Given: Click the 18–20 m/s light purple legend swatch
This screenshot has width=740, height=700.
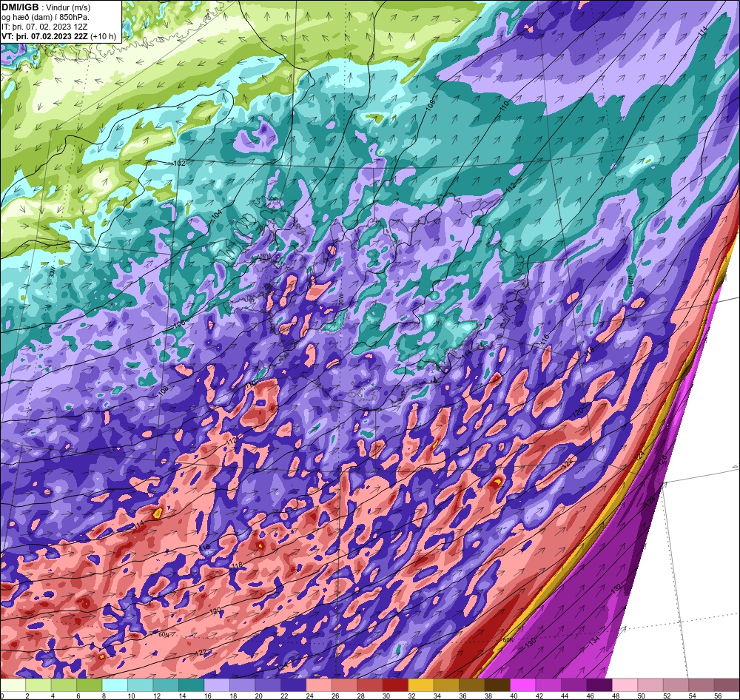Looking at the screenshot, I should [243, 685].
